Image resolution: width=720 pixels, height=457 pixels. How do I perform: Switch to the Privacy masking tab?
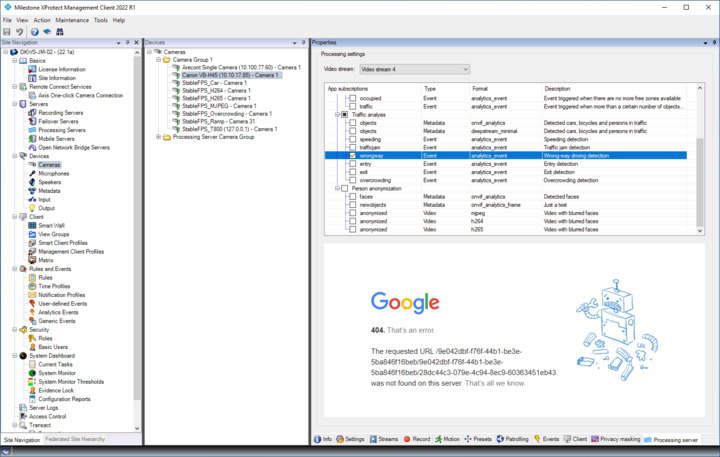tap(617, 439)
